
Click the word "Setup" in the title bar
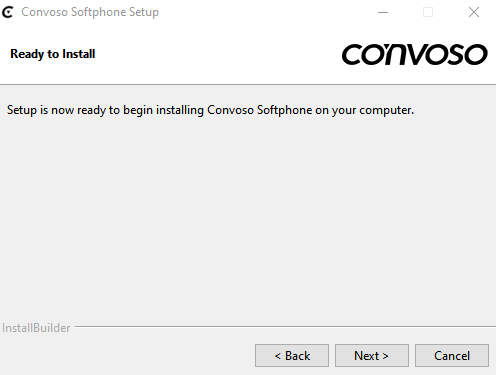[144, 13]
